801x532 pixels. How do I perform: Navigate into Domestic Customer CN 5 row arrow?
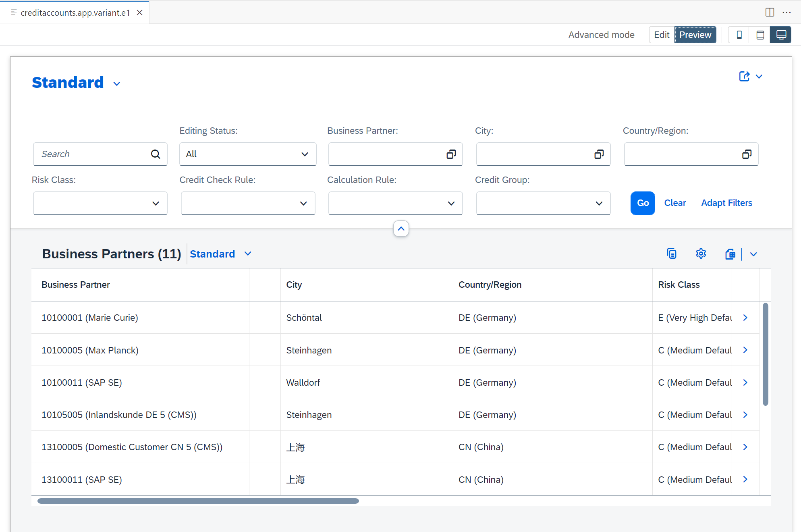(x=745, y=447)
